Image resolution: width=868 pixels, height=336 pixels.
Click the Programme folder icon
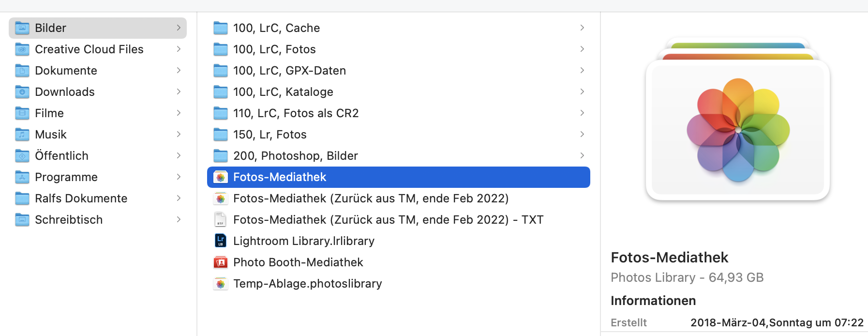[22, 177]
